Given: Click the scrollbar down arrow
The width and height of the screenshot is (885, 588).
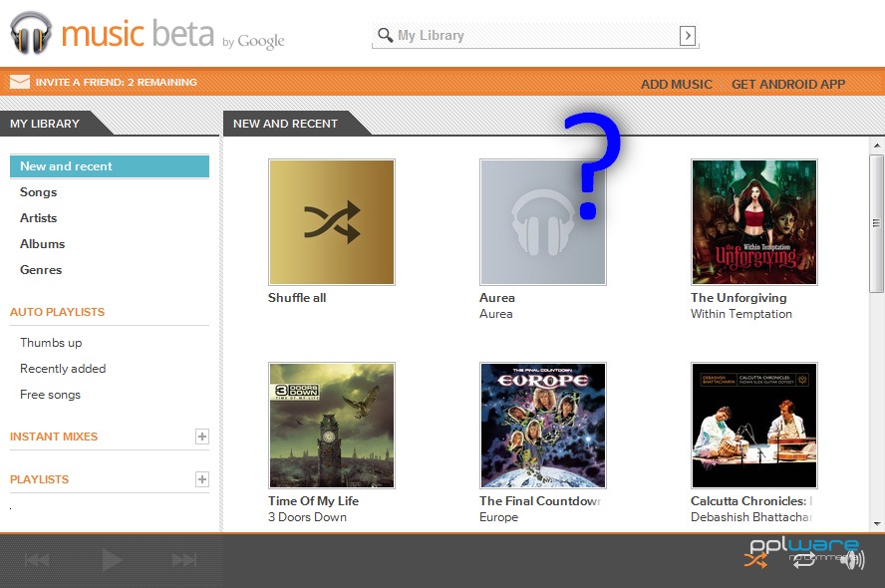Looking at the screenshot, I should 877,523.
